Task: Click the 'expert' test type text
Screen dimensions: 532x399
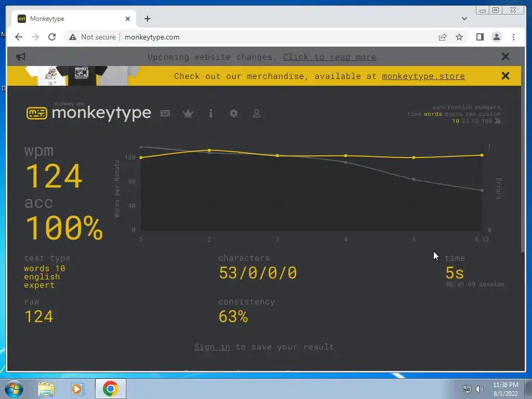Action: [39, 285]
